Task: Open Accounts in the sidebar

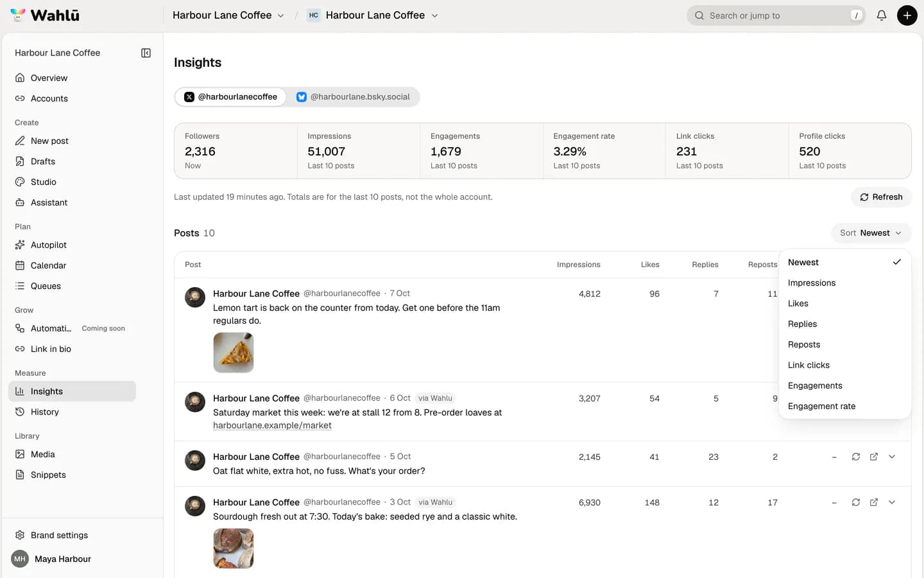Action: click(72, 98)
